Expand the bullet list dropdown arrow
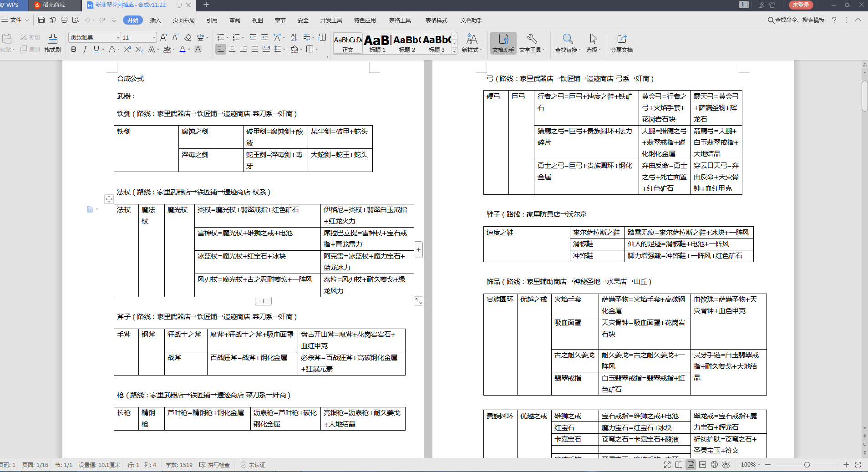 228,37
